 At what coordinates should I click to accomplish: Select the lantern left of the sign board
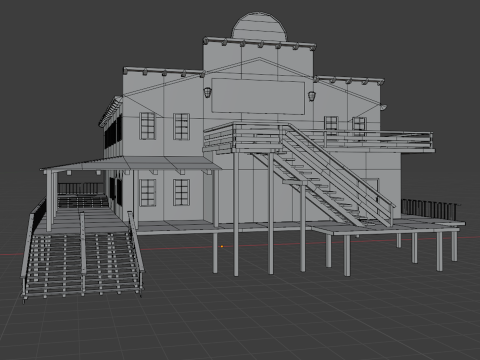pyautogui.click(x=207, y=92)
